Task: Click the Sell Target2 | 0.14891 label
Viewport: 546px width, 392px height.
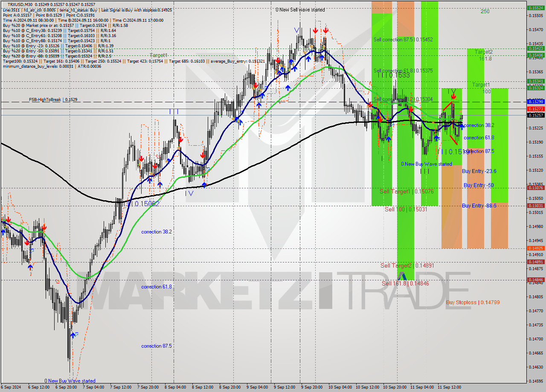Action: coord(407,265)
